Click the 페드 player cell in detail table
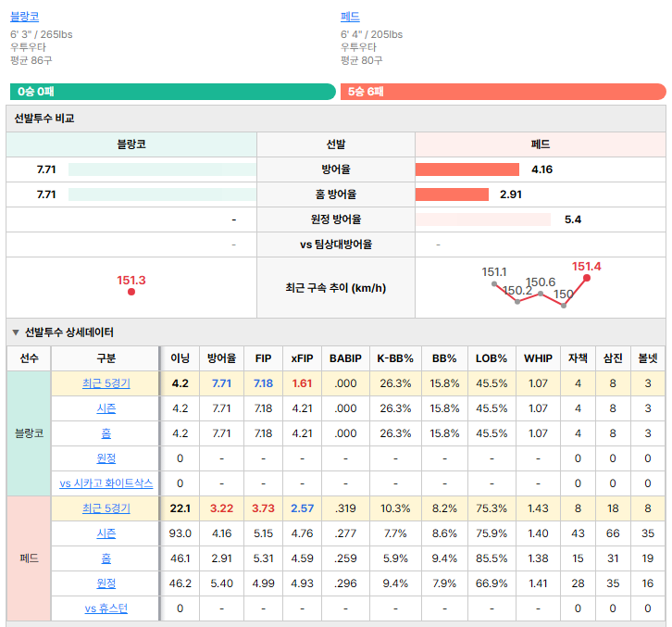 click(x=29, y=558)
